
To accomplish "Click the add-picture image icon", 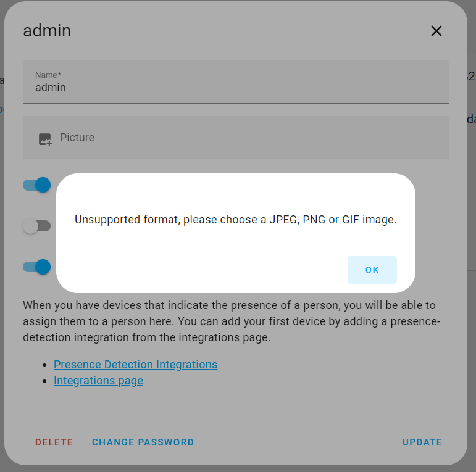I will [45, 139].
